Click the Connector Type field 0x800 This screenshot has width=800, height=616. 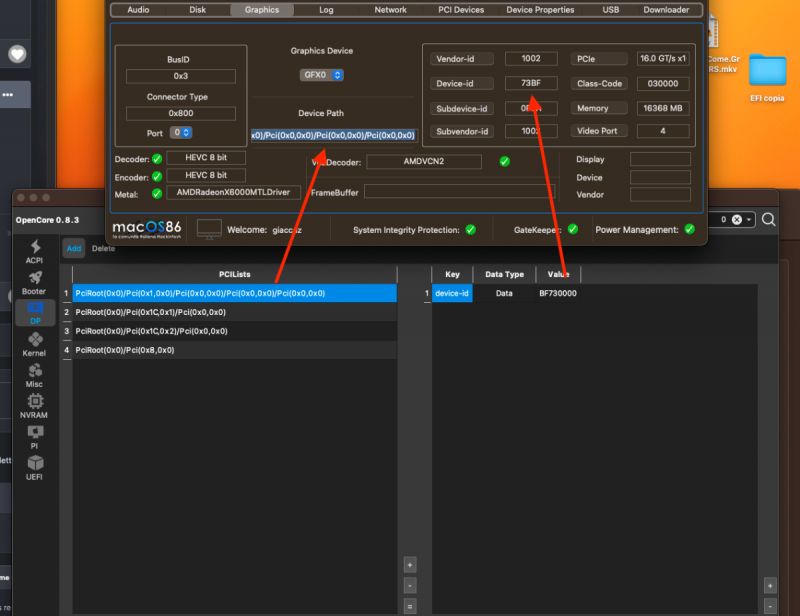click(x=181, y=113)
